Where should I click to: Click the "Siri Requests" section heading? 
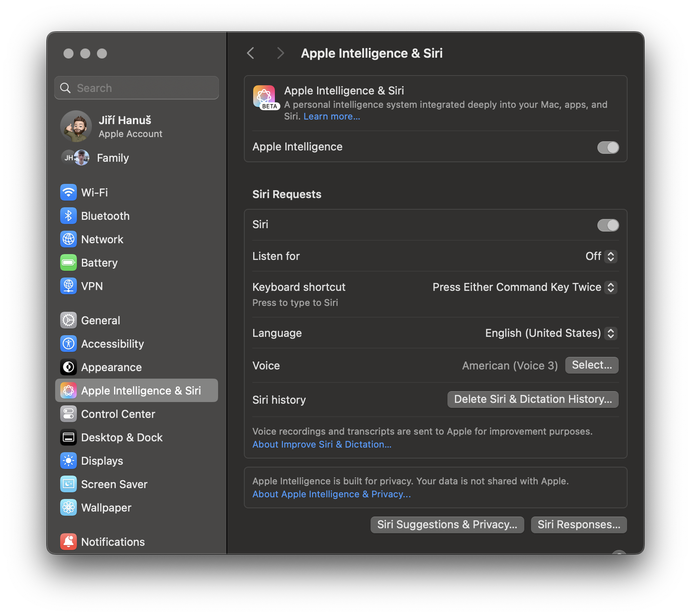(x=287, y=194)
